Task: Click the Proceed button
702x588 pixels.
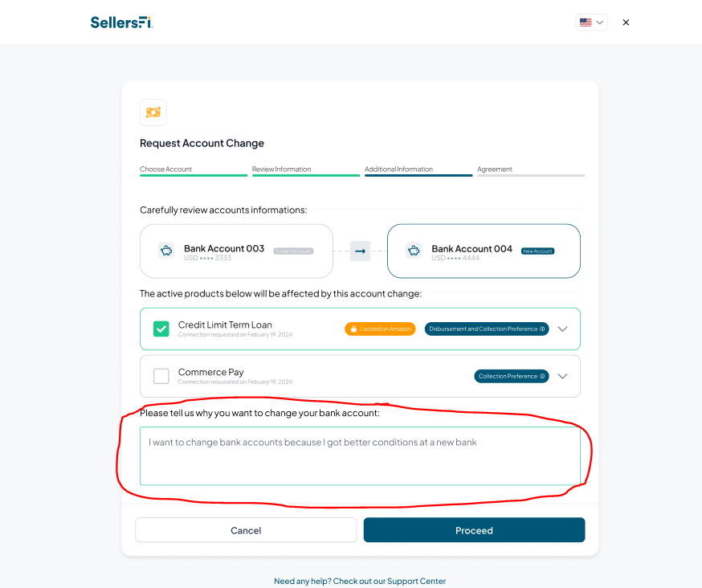Action: coord(474,530)
